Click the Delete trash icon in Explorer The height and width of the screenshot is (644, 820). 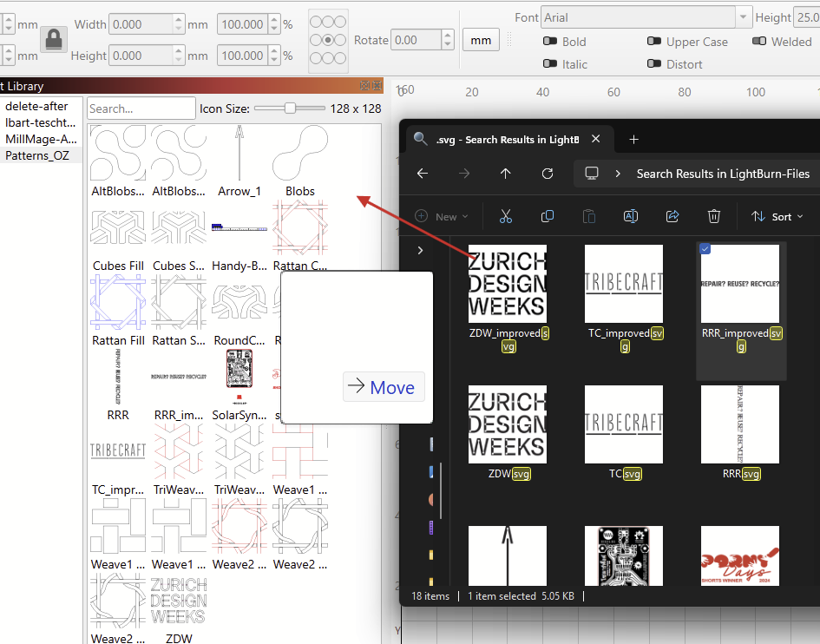[714, 216]
